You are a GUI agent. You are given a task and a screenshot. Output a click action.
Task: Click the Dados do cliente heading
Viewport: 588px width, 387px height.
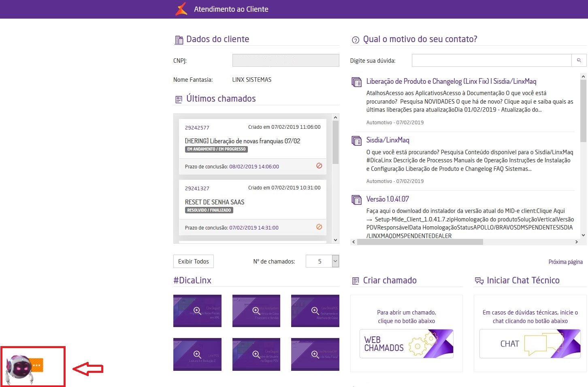coord(218,39)
